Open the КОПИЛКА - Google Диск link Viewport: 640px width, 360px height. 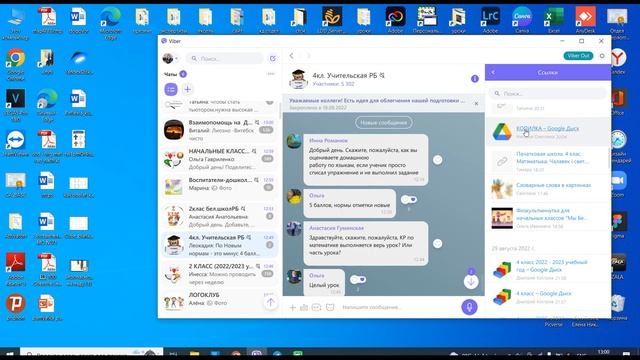point(548,128)
